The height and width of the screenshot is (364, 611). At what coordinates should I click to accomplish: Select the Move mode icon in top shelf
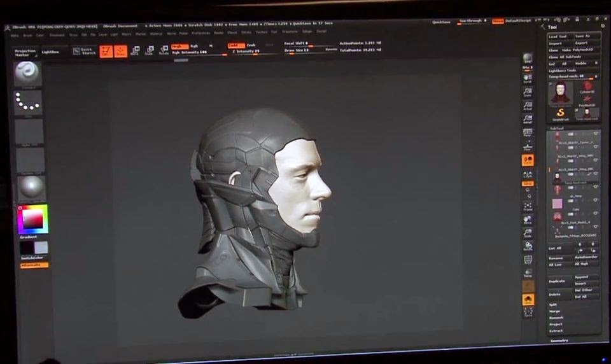point(135,51)
